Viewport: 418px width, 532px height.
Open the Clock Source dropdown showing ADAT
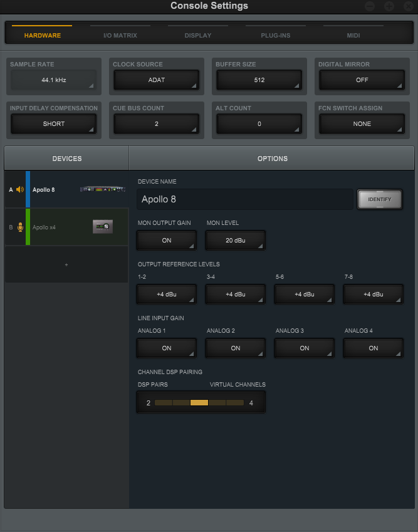[157, 80]
